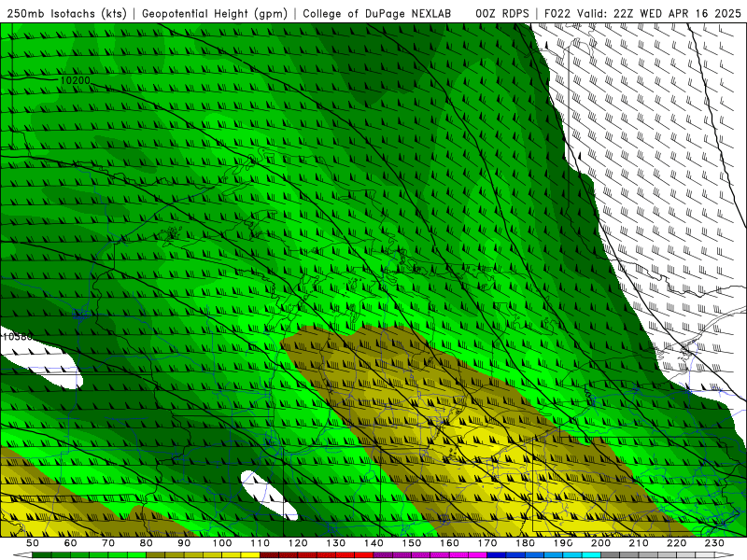Click the 10580 height contour label
747x560 pixels.
point(18,337)
